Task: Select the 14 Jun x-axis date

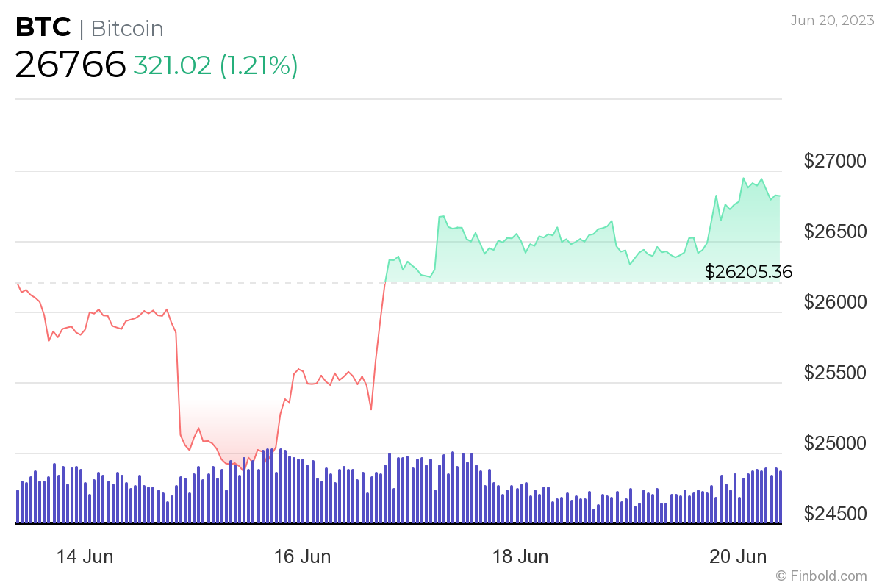Action: pos(85,556)
